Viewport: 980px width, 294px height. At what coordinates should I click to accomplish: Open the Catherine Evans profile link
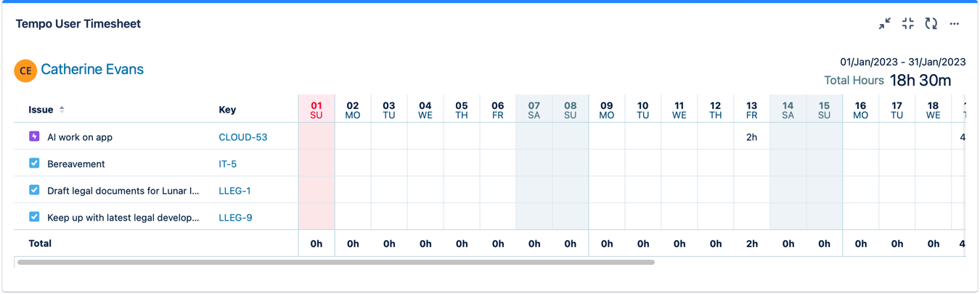92,70
